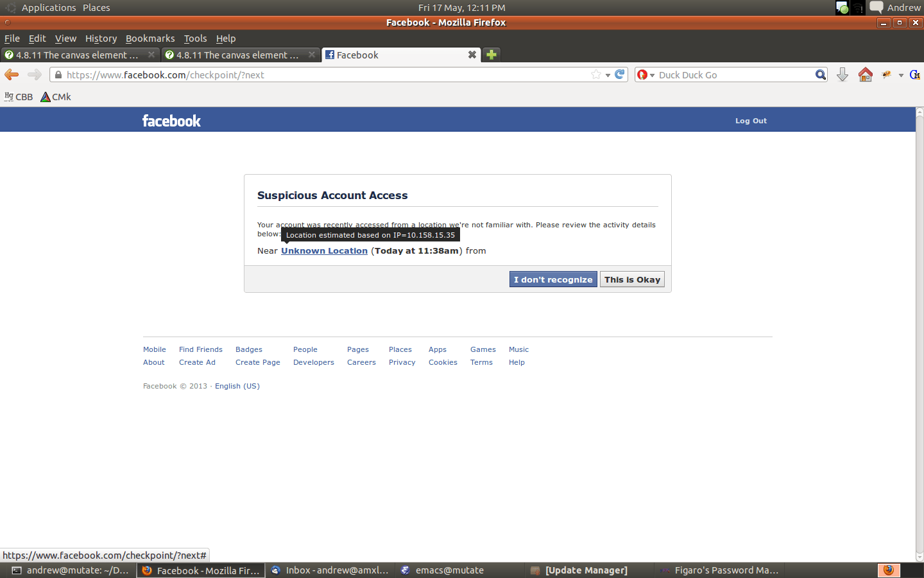
Task: Open the chat indicator icon in top panel
Action: tap(877, 8)
